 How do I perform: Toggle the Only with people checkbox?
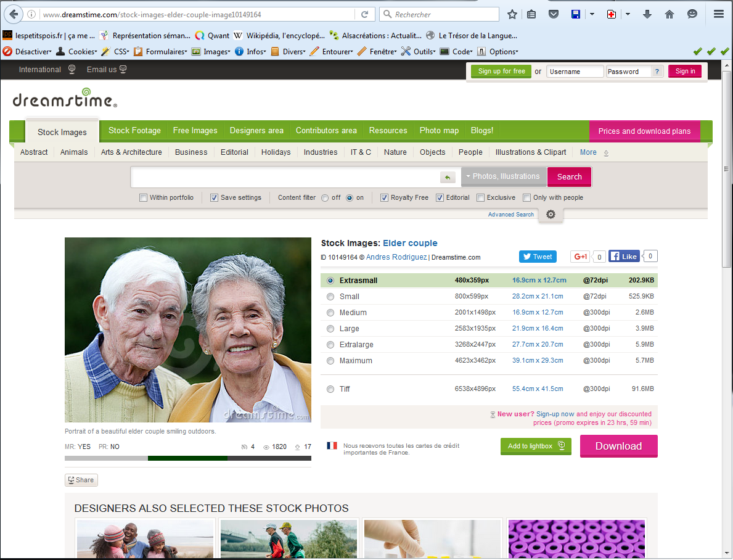click(x=526, y=198)
